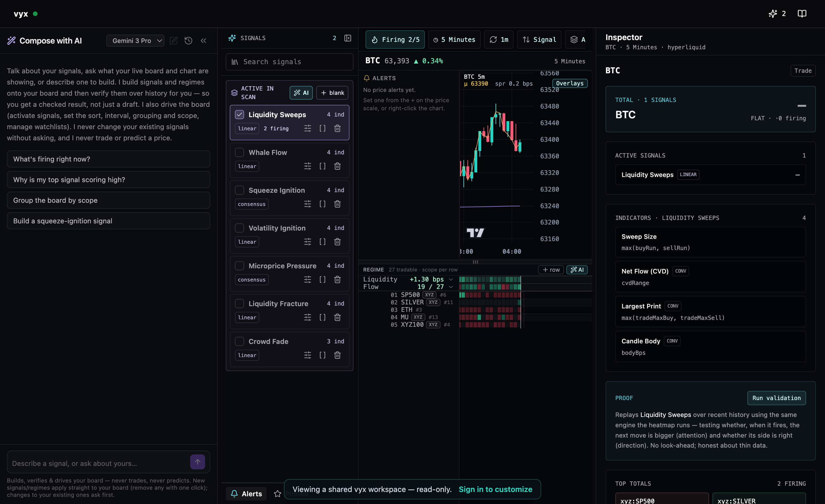Enable the Microprice Pressure signal checkbox
825x504 pixels.
(x=239, y=266)
